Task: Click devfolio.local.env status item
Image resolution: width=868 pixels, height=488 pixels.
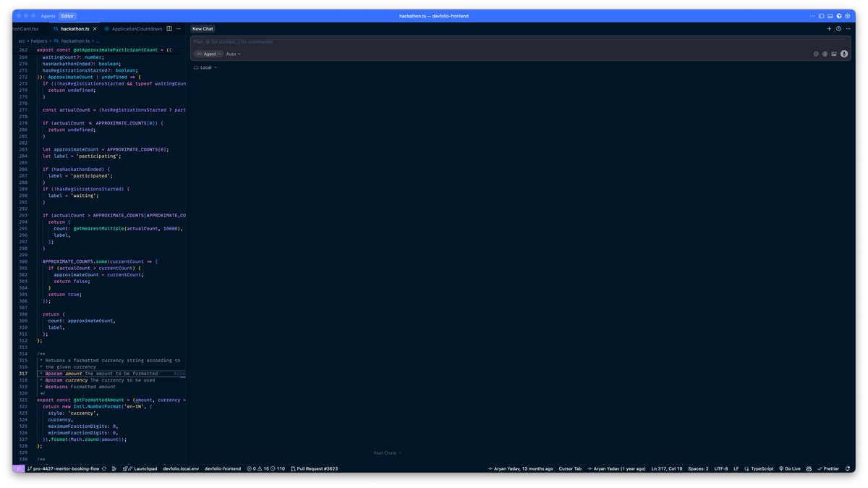Action: tap(181, 468)
